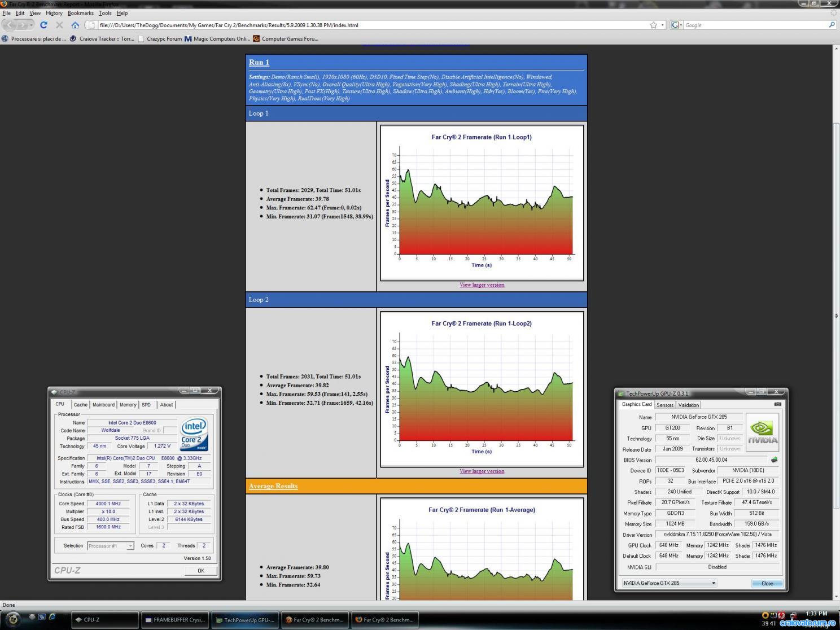Switch to the SPD tab in CPU-Z
This screenshot has width=840, height=630.
[147, 405]
